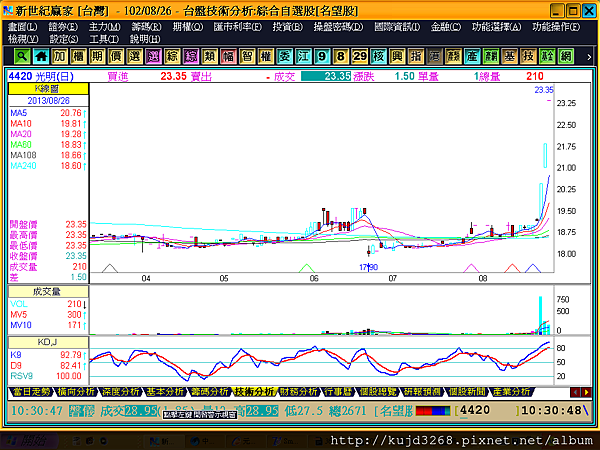Viewport: 600px width, 450px height.
Task: Switch to the 個股總覽 tab
Action: (x=378, y=392)
